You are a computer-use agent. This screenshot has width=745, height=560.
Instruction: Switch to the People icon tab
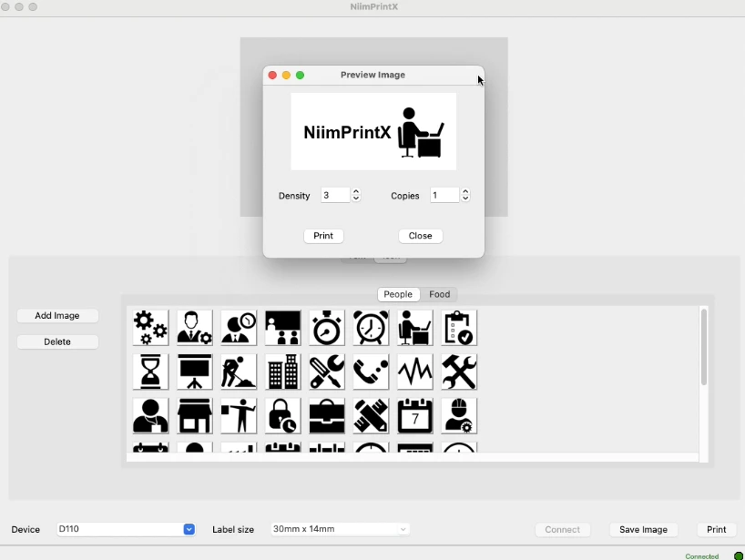[x=398, y=294]
